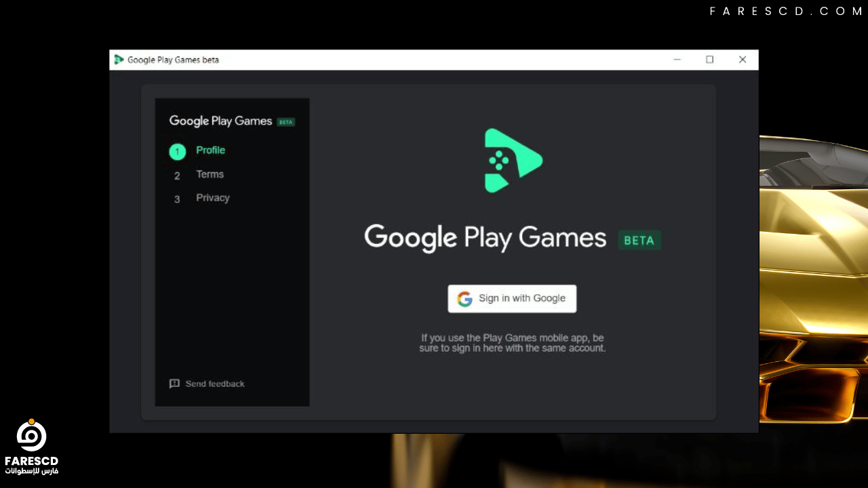The width and height of the screenshot is (868, 488).
Task: Click the Google Play Games sidebar heading
Action: point(220,121)
